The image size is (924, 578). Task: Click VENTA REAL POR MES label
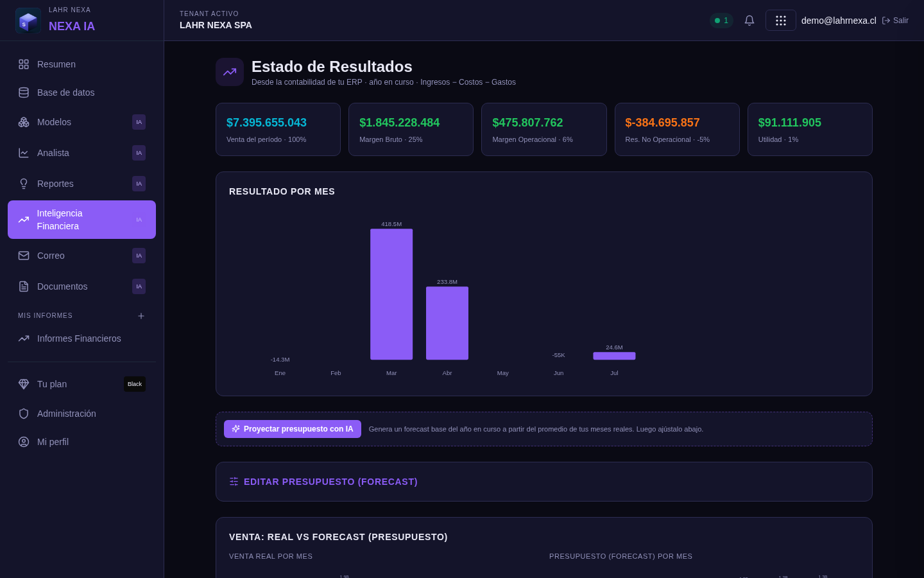[271, 556]
